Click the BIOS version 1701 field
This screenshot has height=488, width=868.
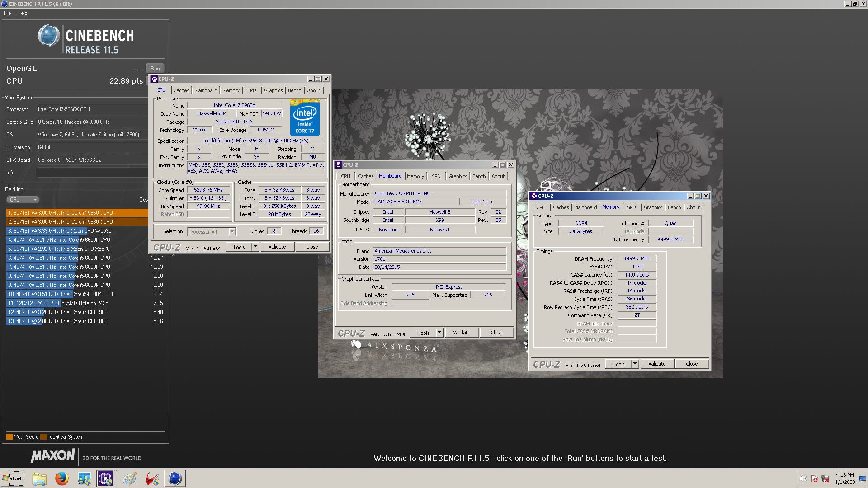(439, 259)
